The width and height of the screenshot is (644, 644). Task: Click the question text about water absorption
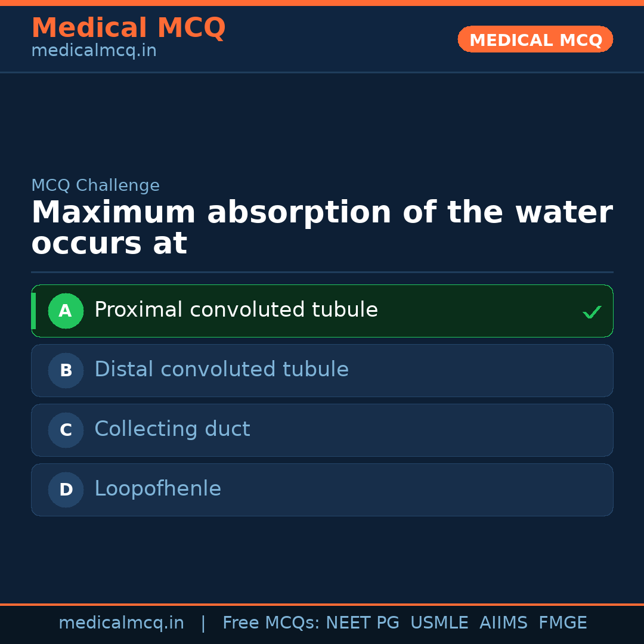[321, 228]
